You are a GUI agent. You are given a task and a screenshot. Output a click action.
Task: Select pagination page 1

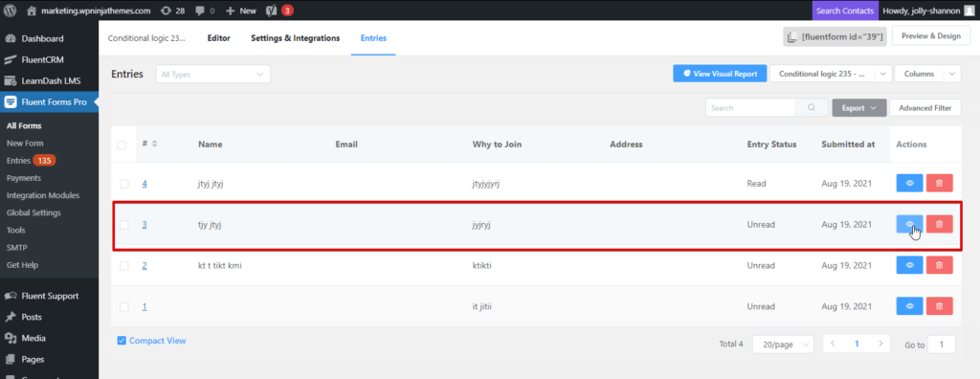pos(857,344)
